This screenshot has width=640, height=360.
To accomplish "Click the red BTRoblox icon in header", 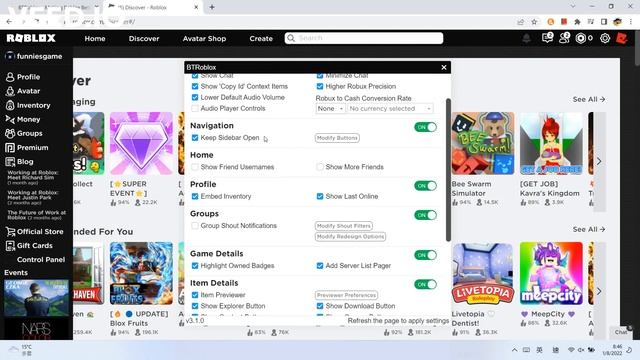I will (x=621, y=38).
